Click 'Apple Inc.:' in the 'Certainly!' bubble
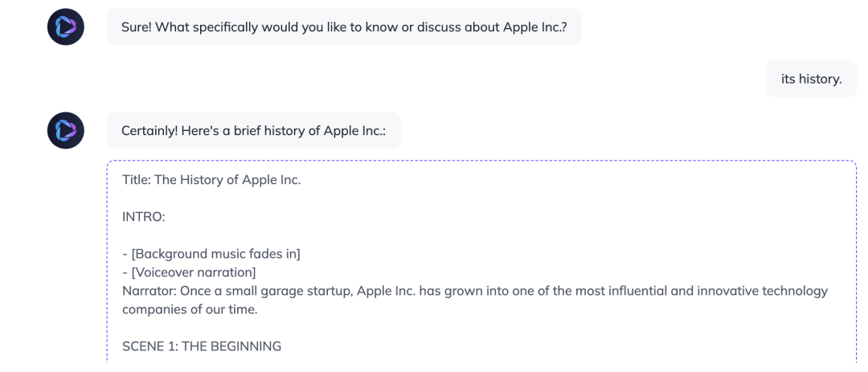 coord(354,131)
